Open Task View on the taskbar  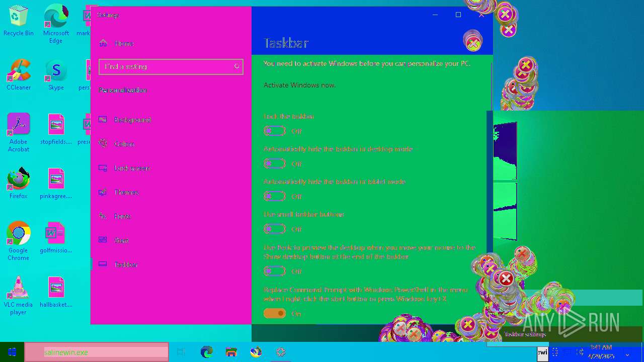coord(181,352)
